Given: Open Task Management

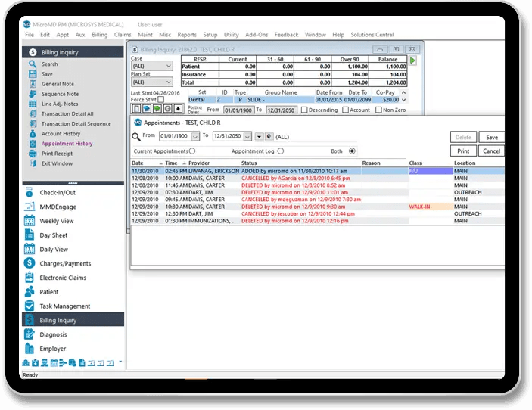Looking at the screenshot, I should click(65, 306).
